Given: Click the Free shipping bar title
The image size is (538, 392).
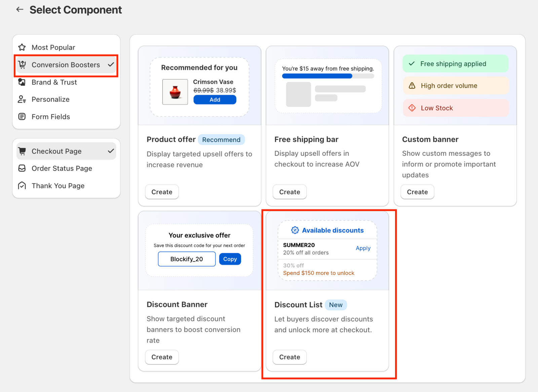Looking at the screenshot, I should (306, 139).
